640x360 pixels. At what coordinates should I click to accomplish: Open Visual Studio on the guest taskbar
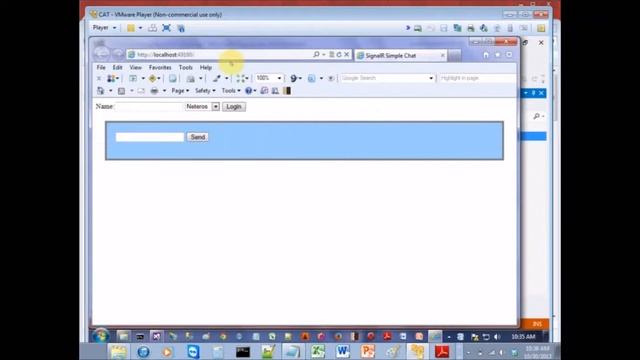coord(156,336)
